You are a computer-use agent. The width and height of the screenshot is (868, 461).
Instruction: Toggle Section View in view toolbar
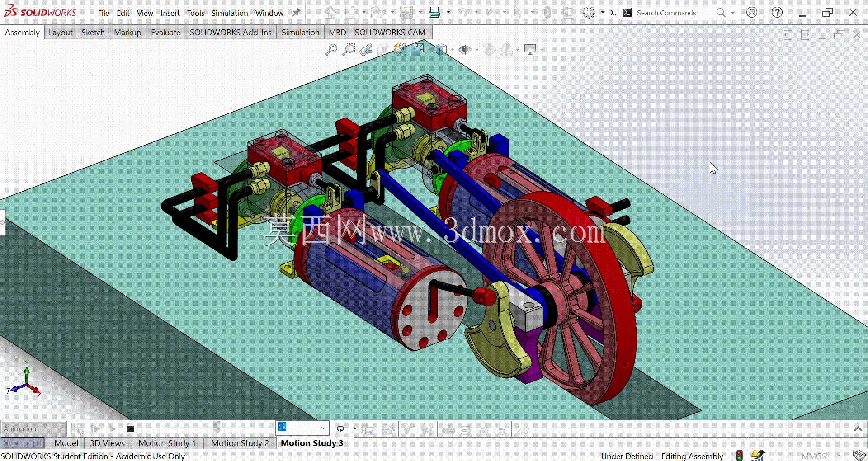point(383,50)
